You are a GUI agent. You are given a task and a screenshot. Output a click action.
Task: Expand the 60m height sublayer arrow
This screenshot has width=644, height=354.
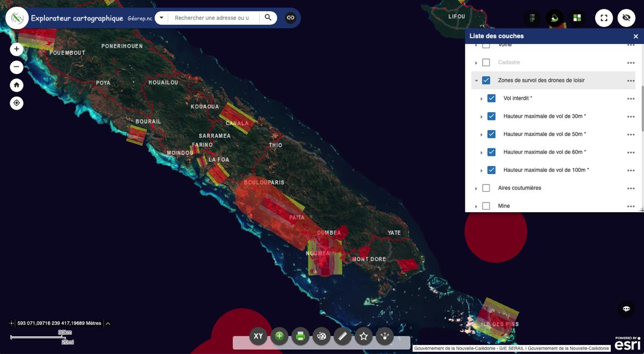[x=481, y=153]
